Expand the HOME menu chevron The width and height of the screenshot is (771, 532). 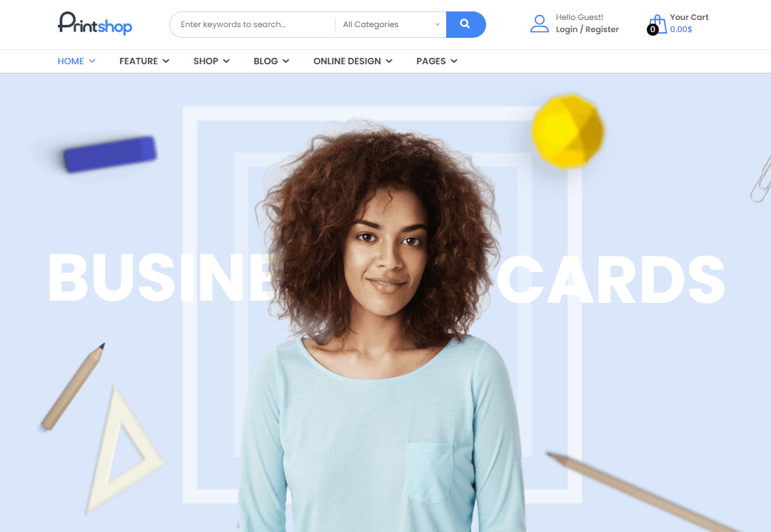[92, 61]
